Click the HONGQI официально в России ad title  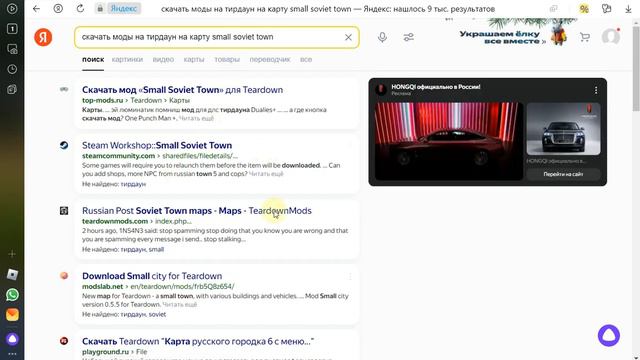(436, 87)
